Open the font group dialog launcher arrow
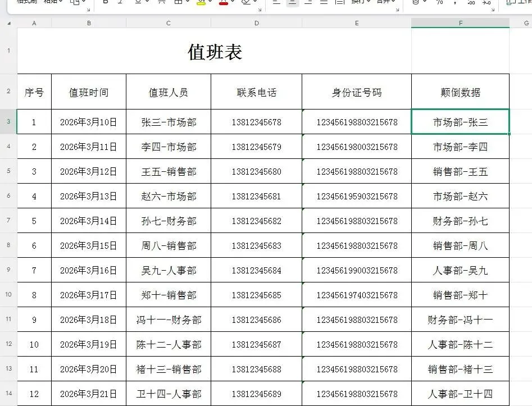 (260, 10)
